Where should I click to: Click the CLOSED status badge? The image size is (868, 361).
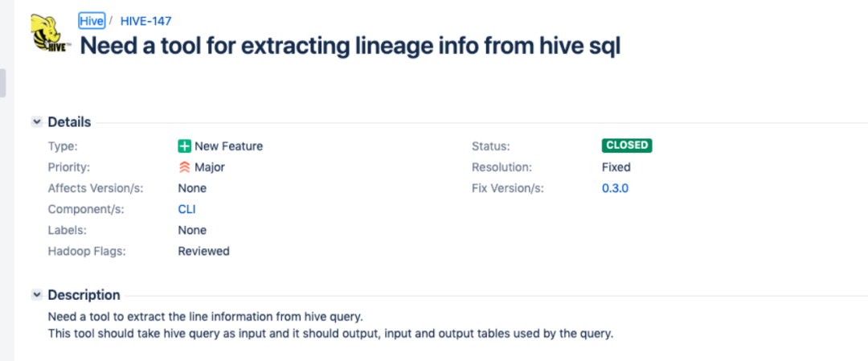coord(626,146)
